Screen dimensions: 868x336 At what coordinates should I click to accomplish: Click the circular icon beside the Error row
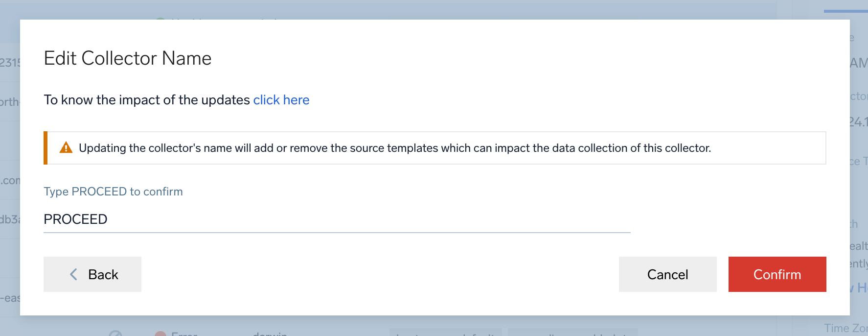point(115,334)
